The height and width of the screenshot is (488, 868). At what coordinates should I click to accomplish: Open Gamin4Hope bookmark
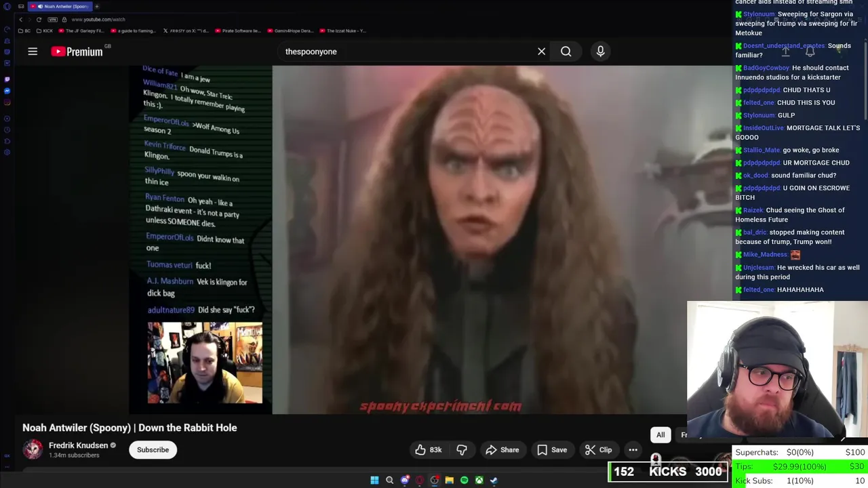290,30
